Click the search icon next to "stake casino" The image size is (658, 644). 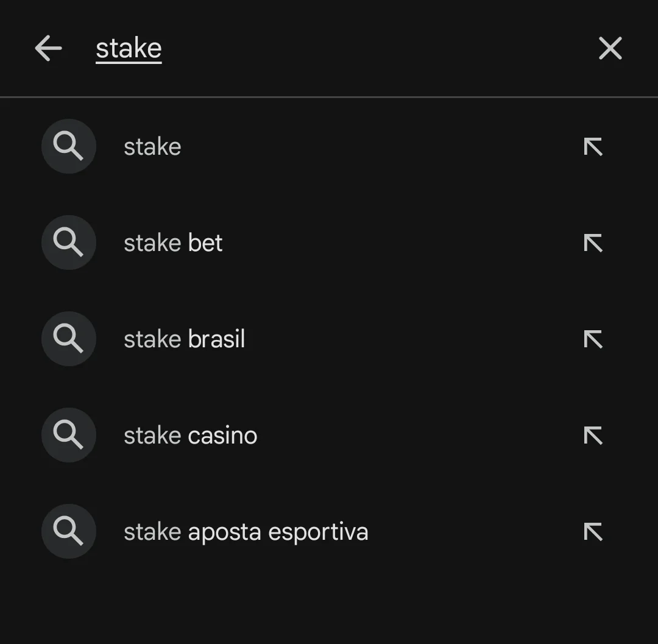(x=68, y=435)
